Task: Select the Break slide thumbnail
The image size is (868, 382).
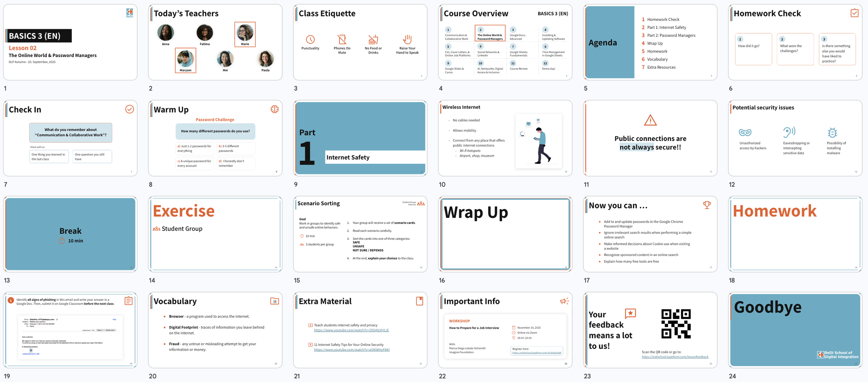Action: coord(70,234)
